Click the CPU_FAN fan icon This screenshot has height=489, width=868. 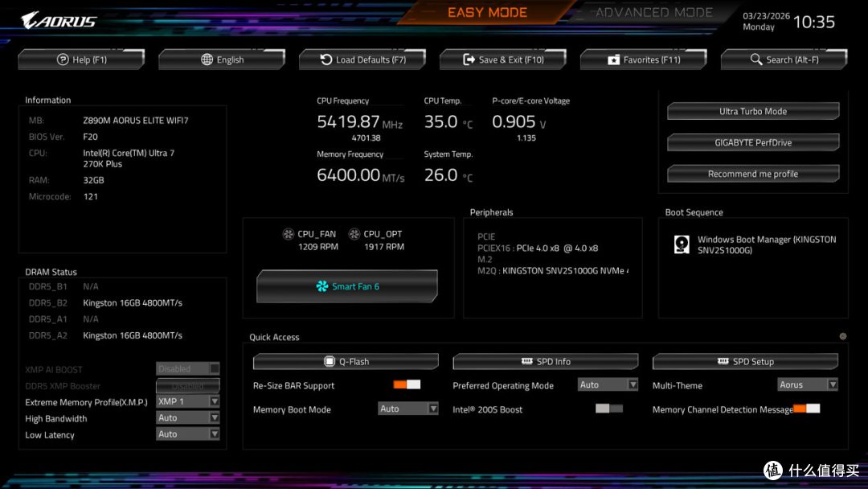[x=288, y=234]
